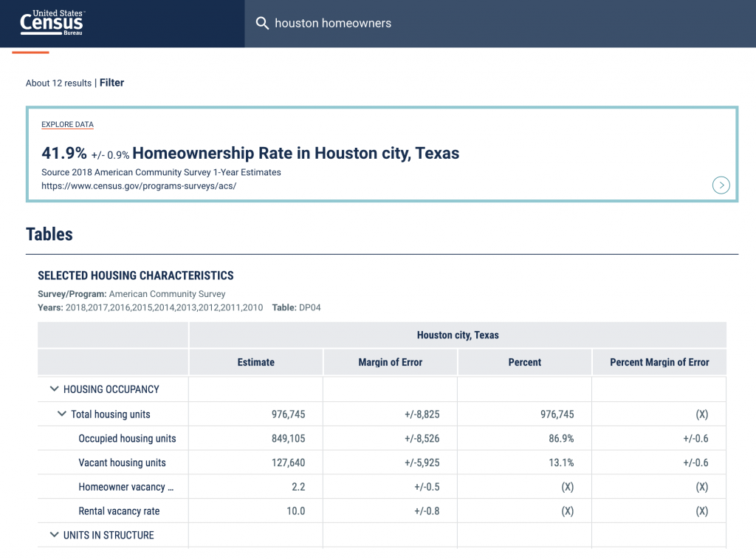Collapse the Total housing units chevron

coord(62,414)
